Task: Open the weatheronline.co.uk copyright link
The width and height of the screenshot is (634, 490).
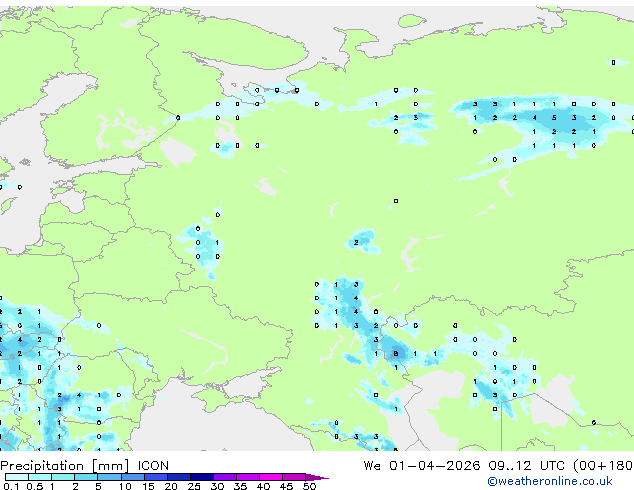Action: click(x=550, y=481)
